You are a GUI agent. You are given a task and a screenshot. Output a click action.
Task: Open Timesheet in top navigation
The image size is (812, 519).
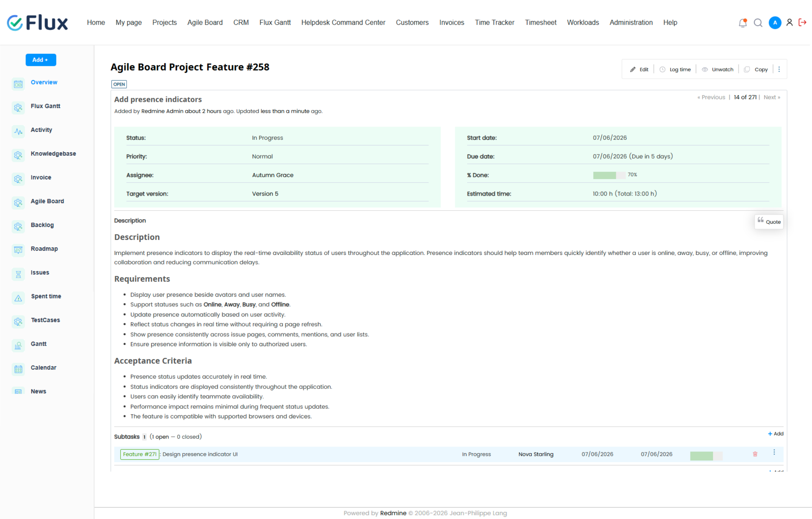point(540,23)
